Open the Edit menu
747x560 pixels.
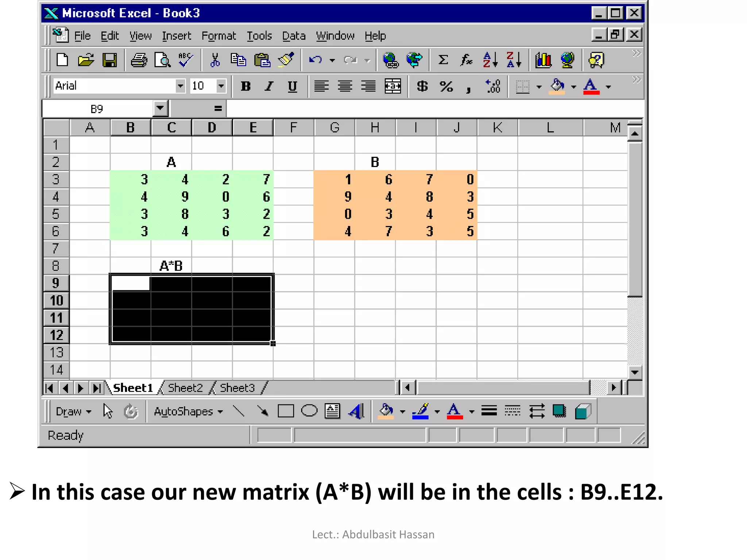[110, 36]
